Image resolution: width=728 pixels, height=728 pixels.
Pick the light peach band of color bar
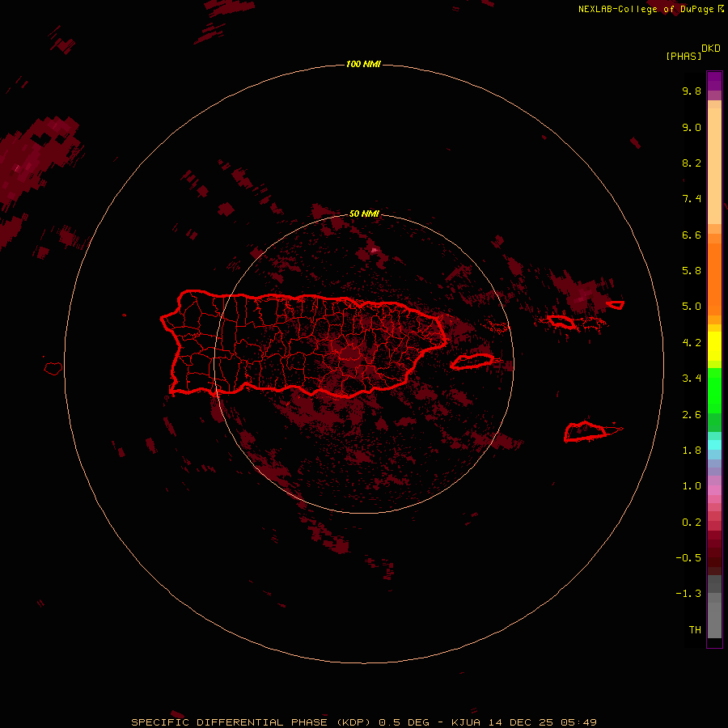(x=714, y=166)
